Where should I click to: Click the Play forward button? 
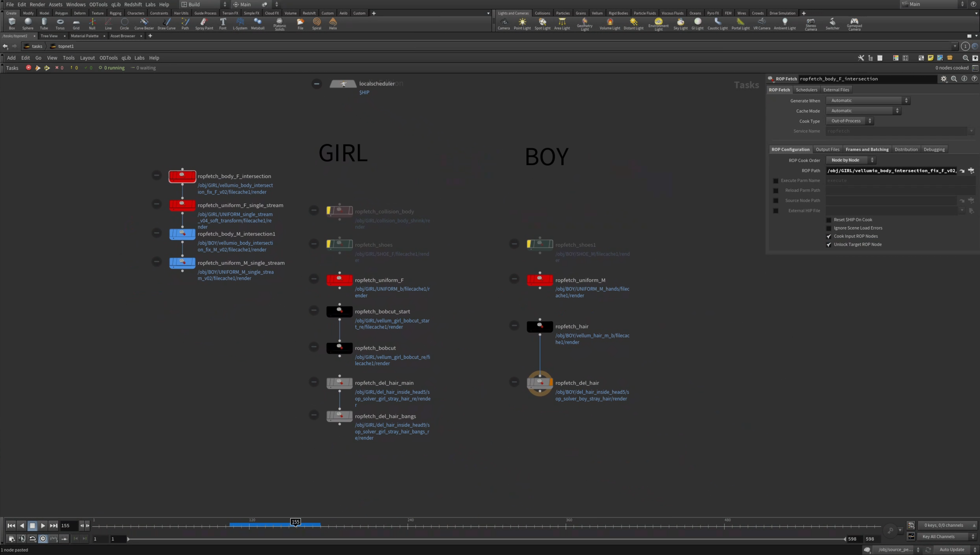(x=43, y=526)
